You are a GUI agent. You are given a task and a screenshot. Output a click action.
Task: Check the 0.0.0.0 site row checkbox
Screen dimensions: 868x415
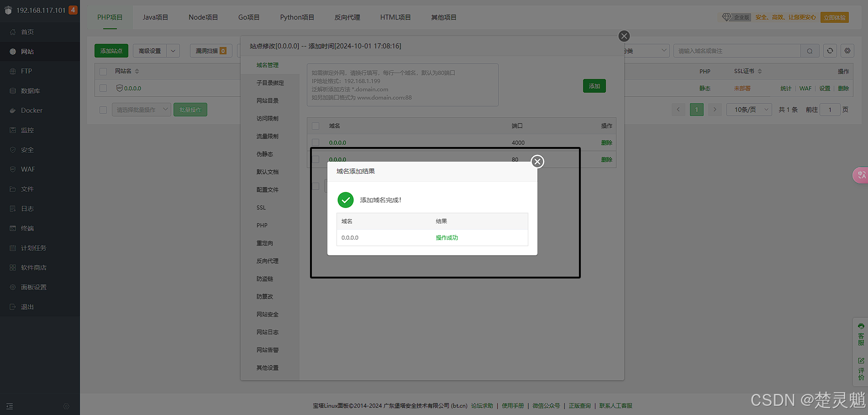point(103,88)
